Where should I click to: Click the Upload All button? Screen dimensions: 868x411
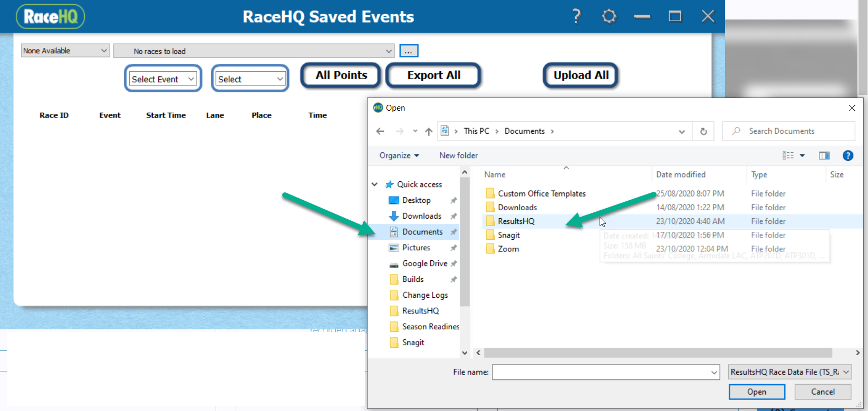pyautogui.click(x=581, y=75)
